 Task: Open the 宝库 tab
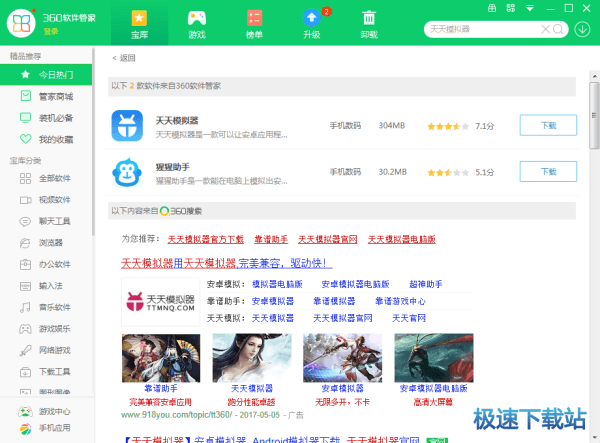click(139, 25)
